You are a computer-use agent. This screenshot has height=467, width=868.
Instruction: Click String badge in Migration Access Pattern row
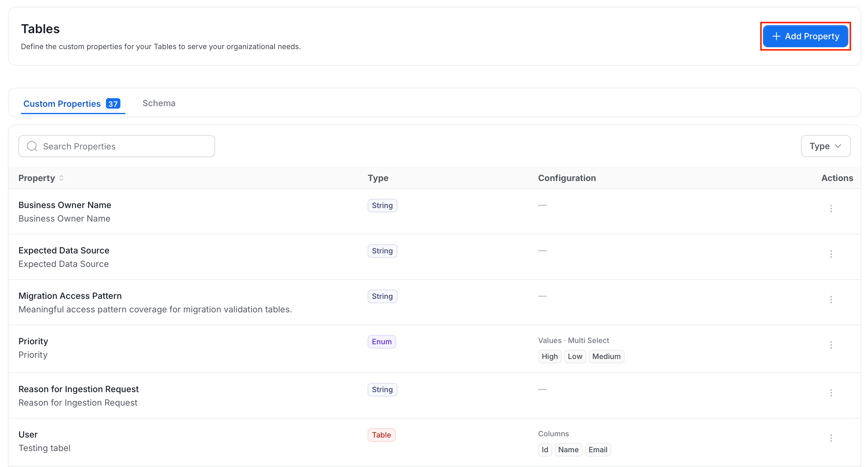[x=382, y=296]
